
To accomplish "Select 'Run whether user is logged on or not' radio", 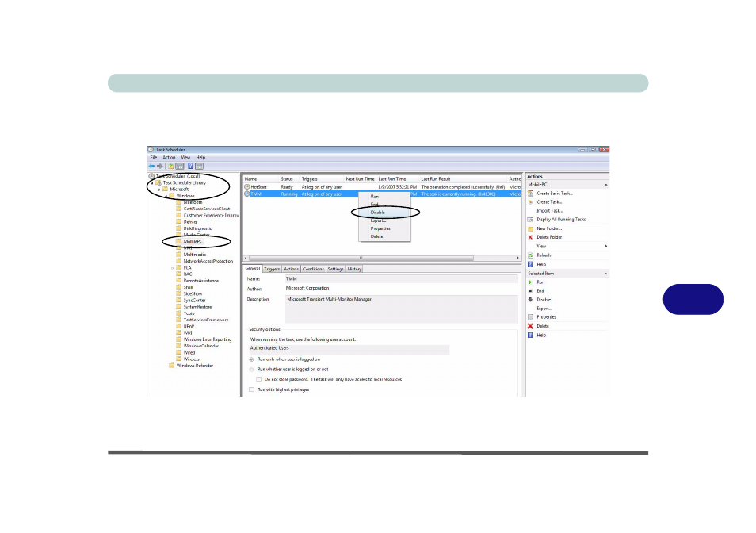I will tap(251, 370).
